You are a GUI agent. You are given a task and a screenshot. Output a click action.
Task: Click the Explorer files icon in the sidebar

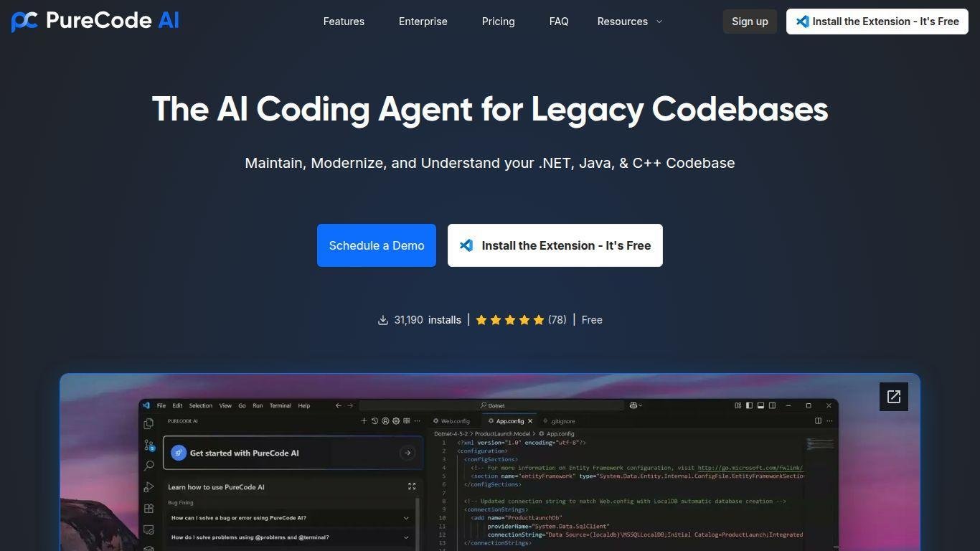click(x=149, y=423)
